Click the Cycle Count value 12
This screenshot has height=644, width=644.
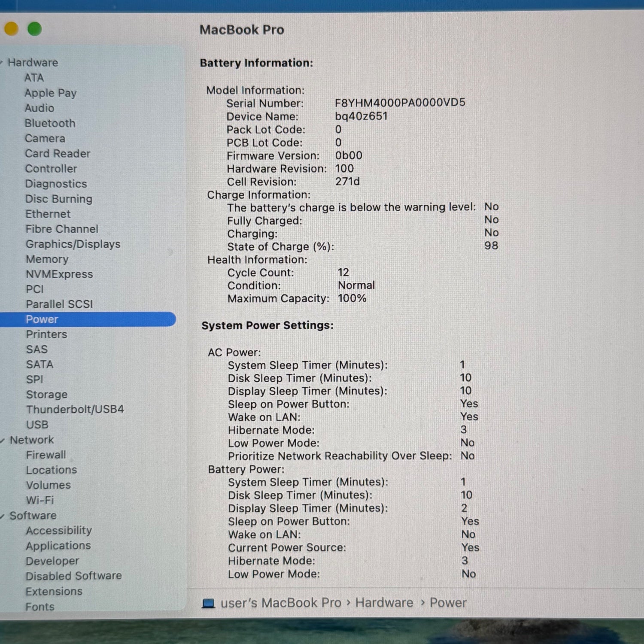click(343, 273)
